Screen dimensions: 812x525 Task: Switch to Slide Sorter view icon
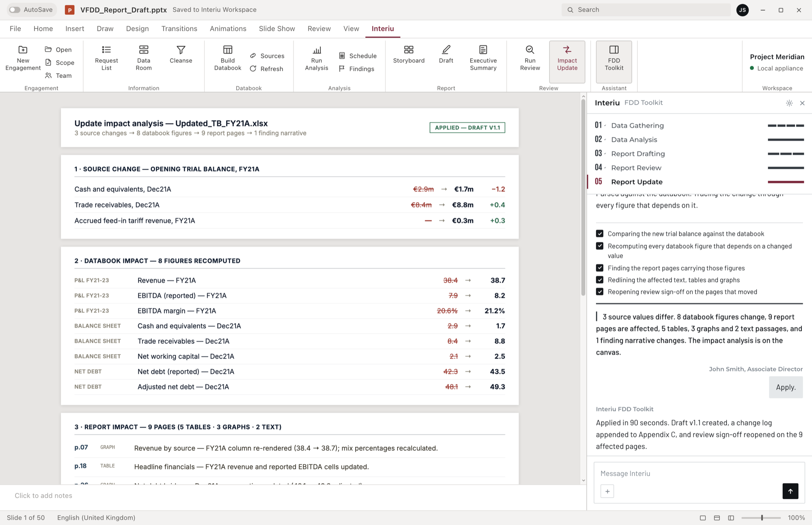click(x=717, y=518)
